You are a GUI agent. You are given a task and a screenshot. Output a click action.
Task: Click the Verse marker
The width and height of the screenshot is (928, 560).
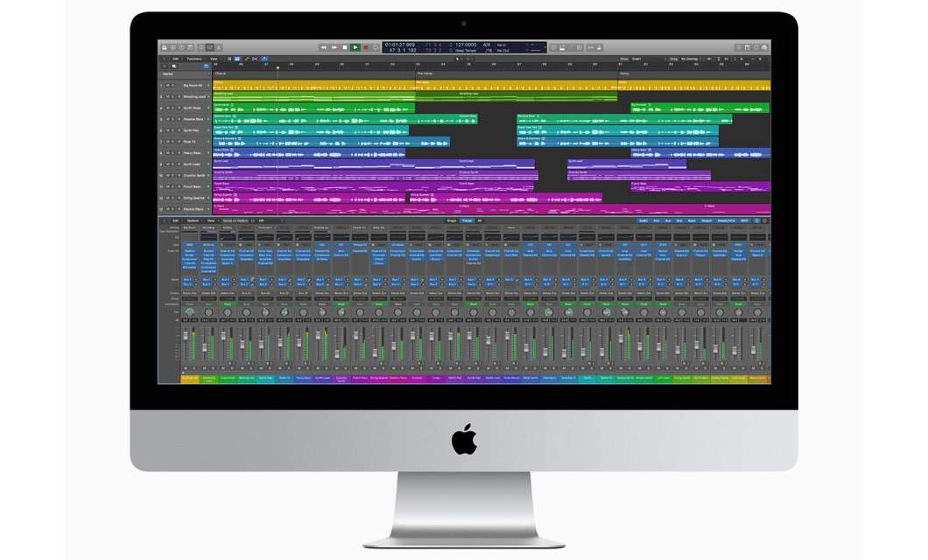click(x=624, y=73)
